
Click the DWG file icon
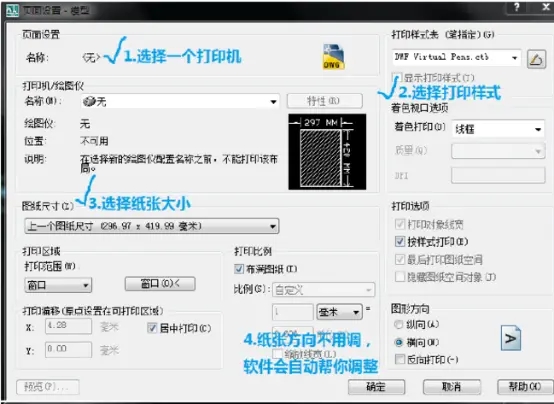pyautogui.click(x=334, y=57)
